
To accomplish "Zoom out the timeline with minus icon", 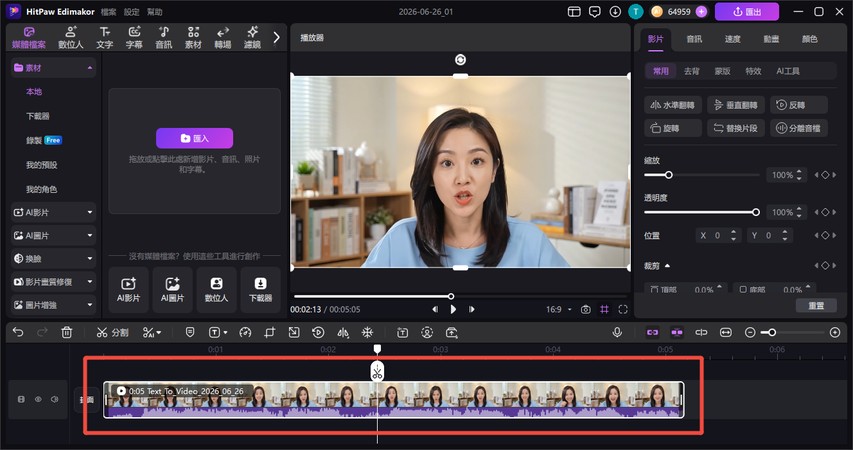I will (x=750, y=332).
